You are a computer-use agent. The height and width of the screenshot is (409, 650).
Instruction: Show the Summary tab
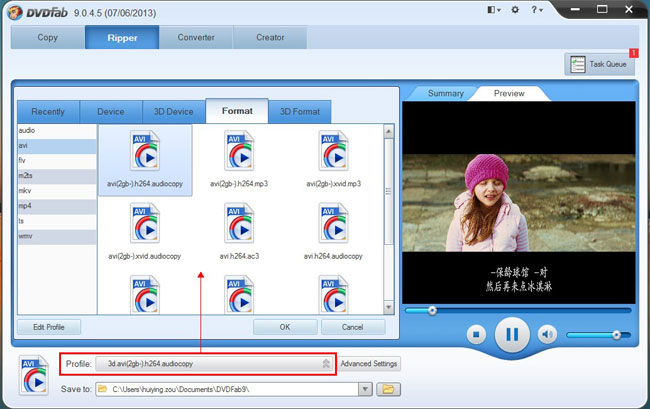point(446,93)
